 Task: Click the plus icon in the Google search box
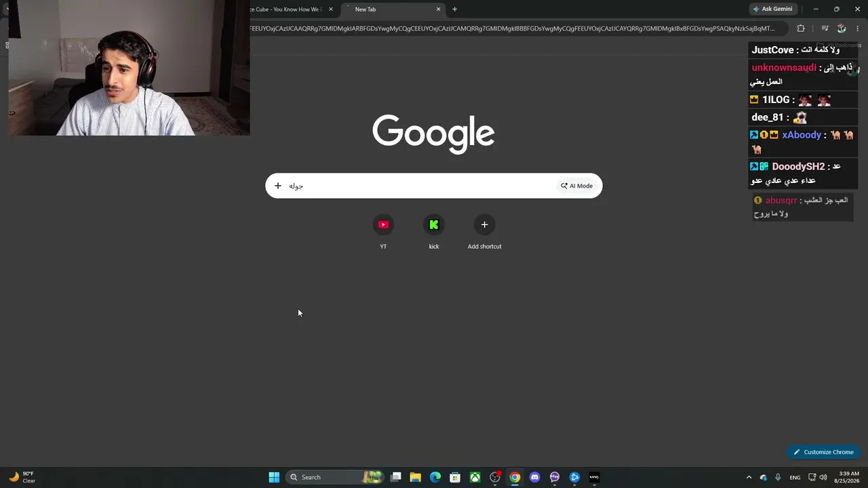coord(277,186)
